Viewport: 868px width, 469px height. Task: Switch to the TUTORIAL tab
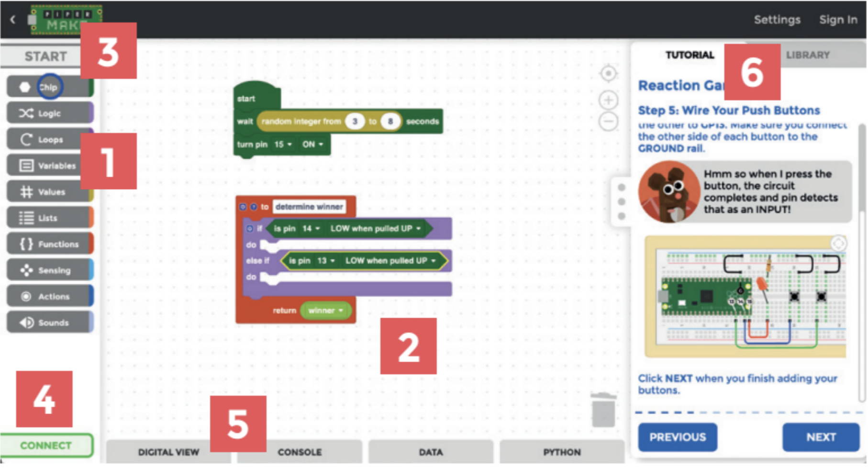690,55
